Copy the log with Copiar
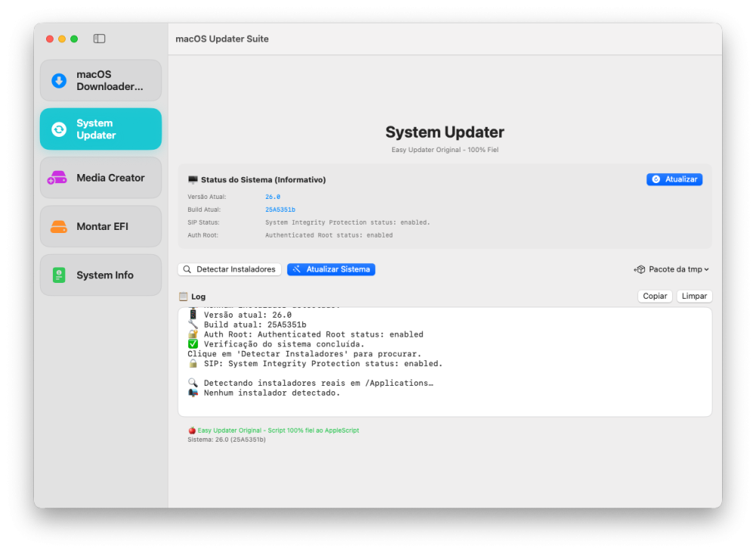 [x=655, y=297]
